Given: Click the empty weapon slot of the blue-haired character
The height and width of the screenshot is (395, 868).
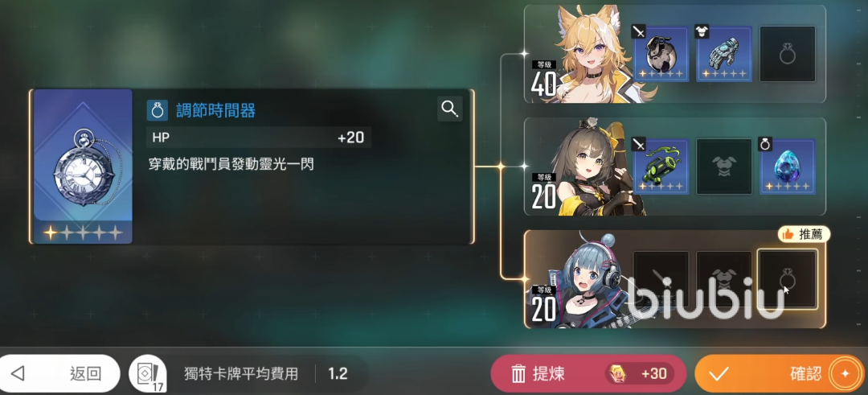Looking at the screenshot, I should click(x=661, y=279).
